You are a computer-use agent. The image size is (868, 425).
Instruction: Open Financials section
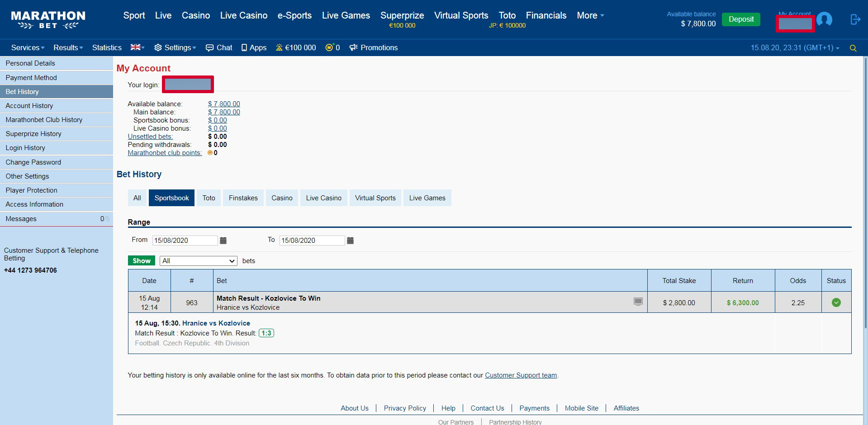546,15
